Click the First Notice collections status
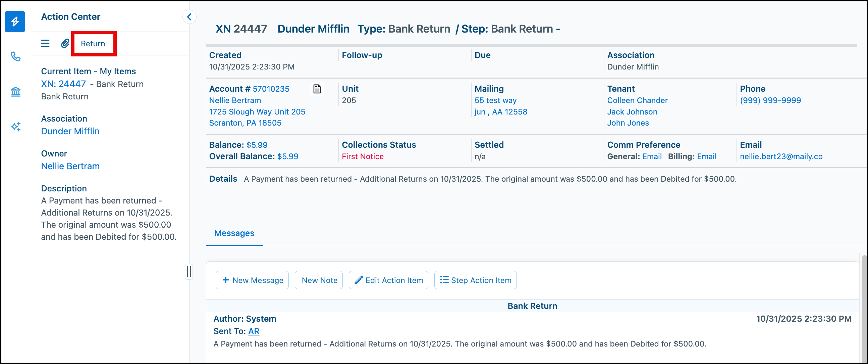 click(363, 156)
